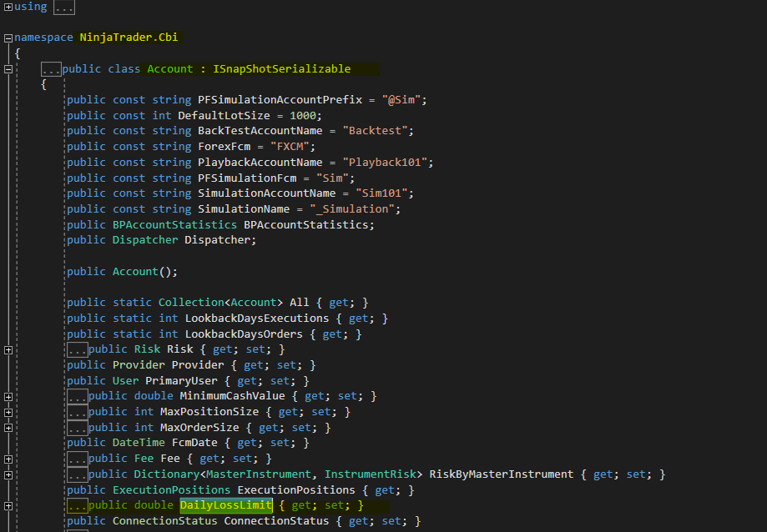
Task: Open the ellipsis box after using
Action: click(x=64, y=8)
